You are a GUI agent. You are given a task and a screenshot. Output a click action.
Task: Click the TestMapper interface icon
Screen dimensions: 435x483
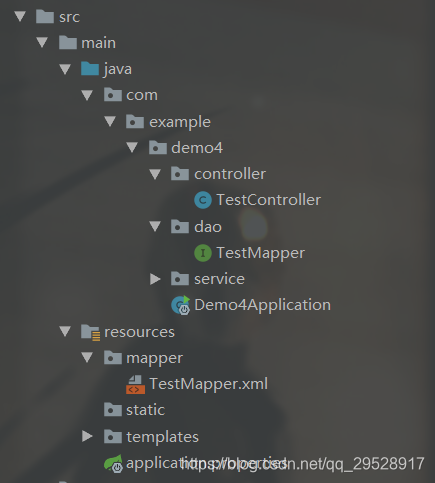pyautogui.click(x=203, y=253)
